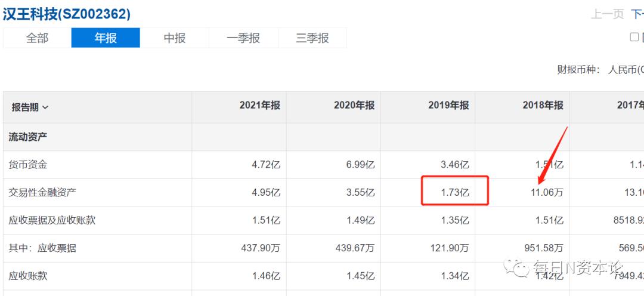Select the 货币资金 row label
The image size is (644, 296).
point(28,165)
